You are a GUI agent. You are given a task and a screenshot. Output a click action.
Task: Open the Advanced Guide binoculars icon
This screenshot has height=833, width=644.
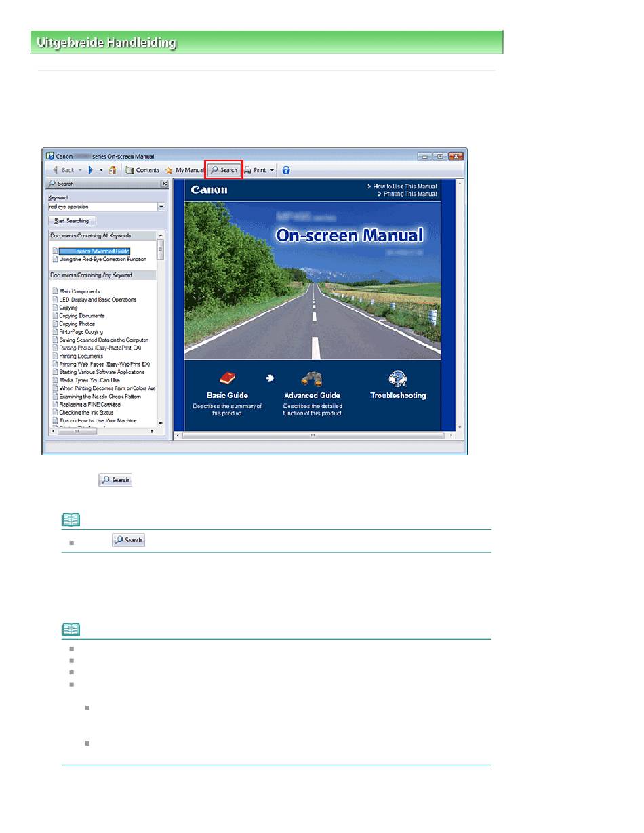tap(312, 380)
